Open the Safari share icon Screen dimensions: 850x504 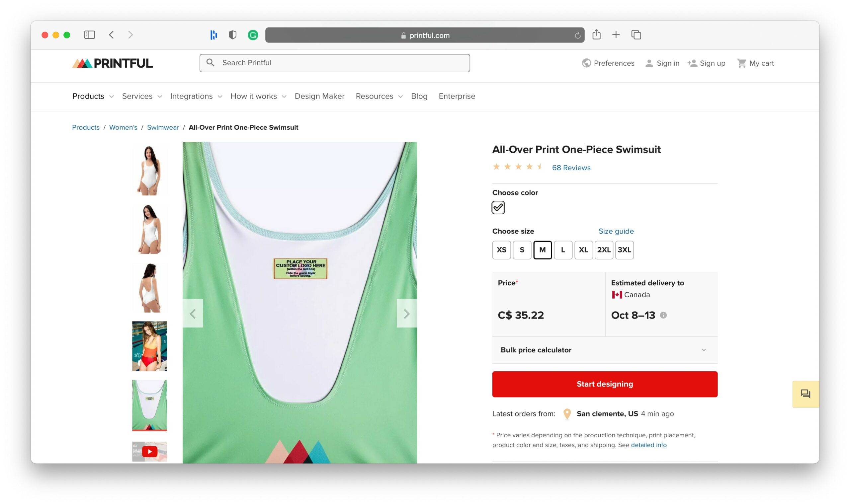[596, 35]
